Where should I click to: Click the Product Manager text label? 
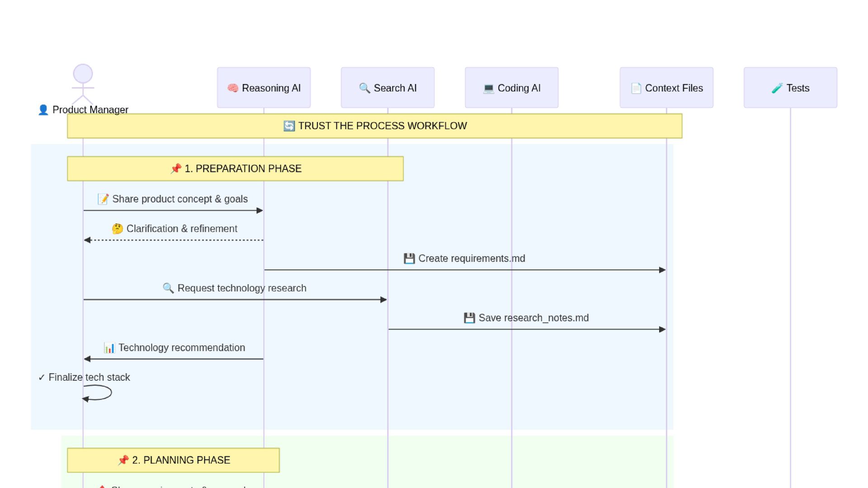(x=90, y=110)
